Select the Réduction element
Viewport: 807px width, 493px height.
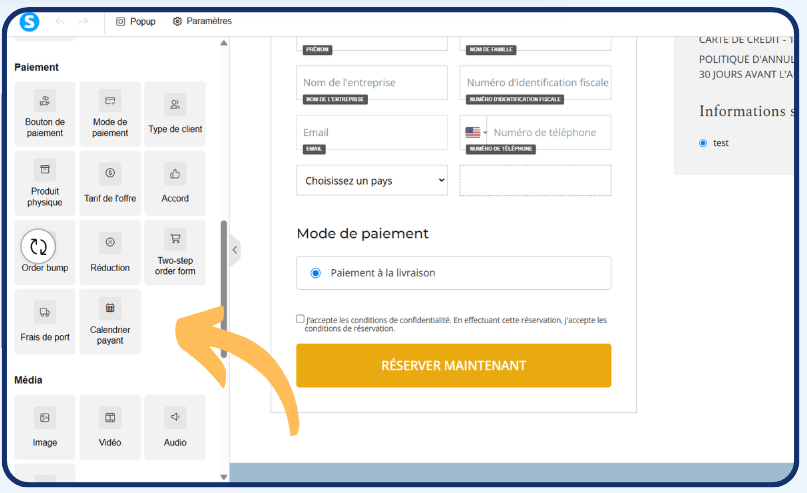110,253
